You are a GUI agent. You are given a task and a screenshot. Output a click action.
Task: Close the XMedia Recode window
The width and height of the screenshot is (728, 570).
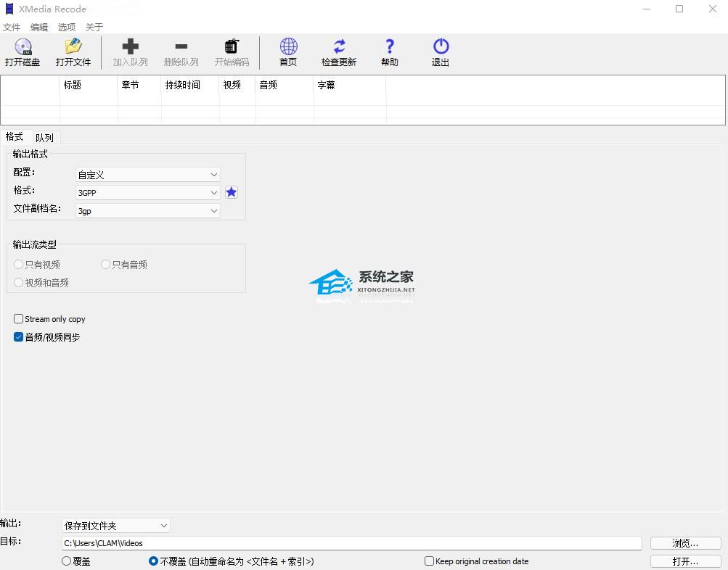tap(713, 9)
